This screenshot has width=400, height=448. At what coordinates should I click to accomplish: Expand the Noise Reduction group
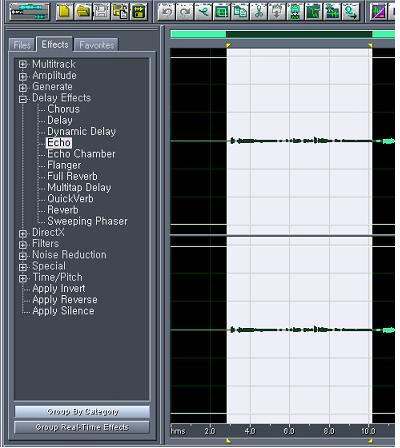tap(23, 256)
